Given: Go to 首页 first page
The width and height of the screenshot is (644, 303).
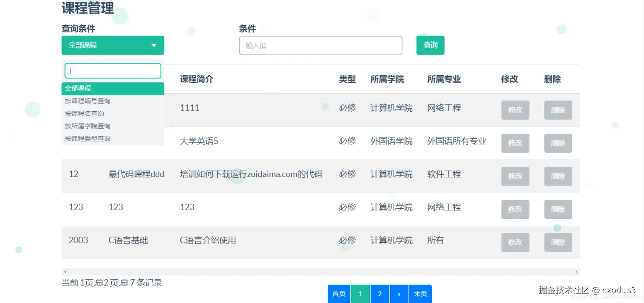Looking at the screenshot, I should click(x=339, y=294).
